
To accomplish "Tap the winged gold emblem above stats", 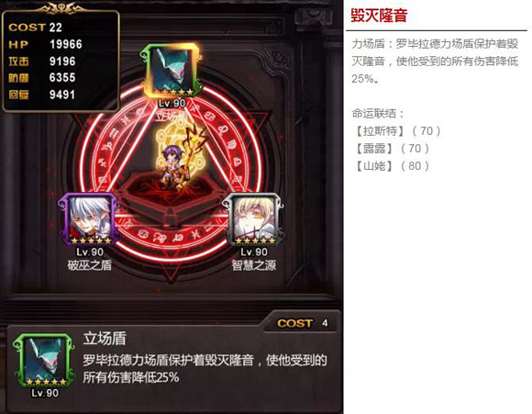I will [x=61, y=8].
